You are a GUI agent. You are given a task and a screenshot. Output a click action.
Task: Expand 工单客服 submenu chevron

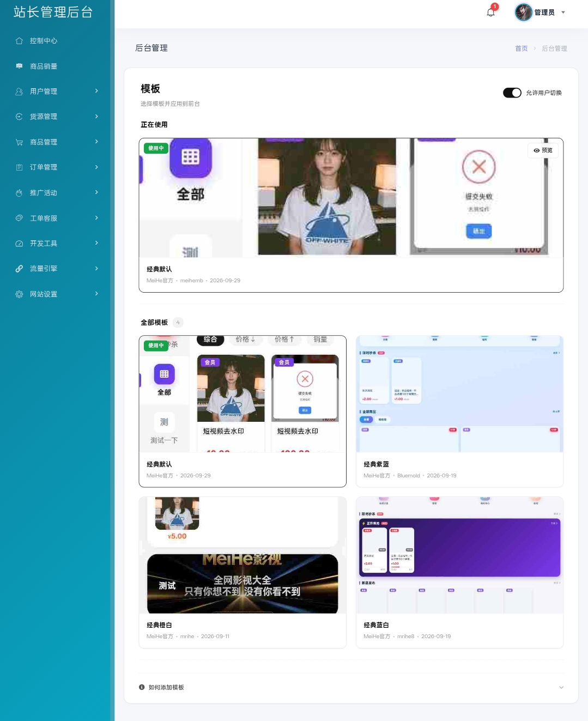coord(96,217)
